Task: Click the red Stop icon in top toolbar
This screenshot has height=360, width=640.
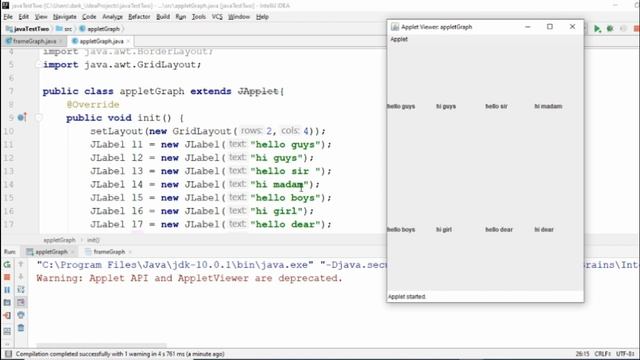Action: [x=636, y=29]
